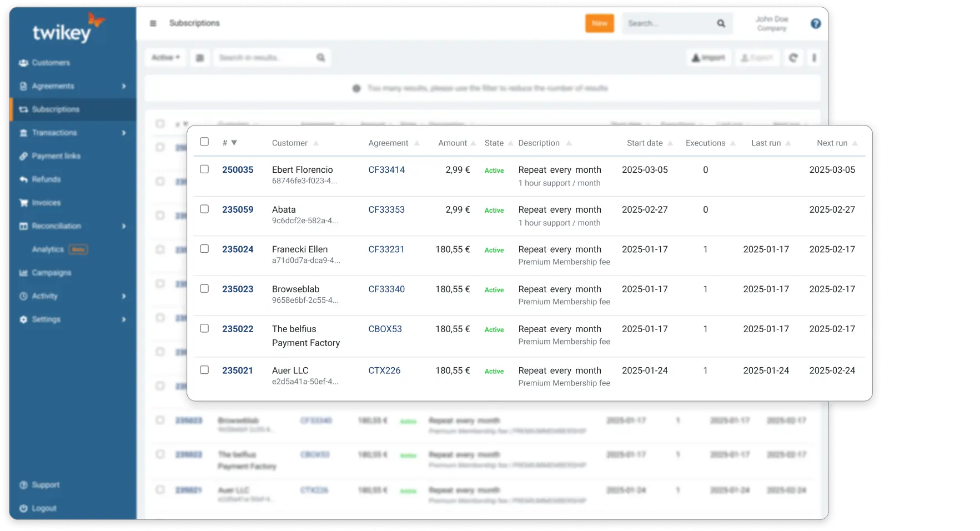Check the blurred Auer LLC row checkbox in background
The height and width of the screenshot is (531, 980).
point(160,489)
